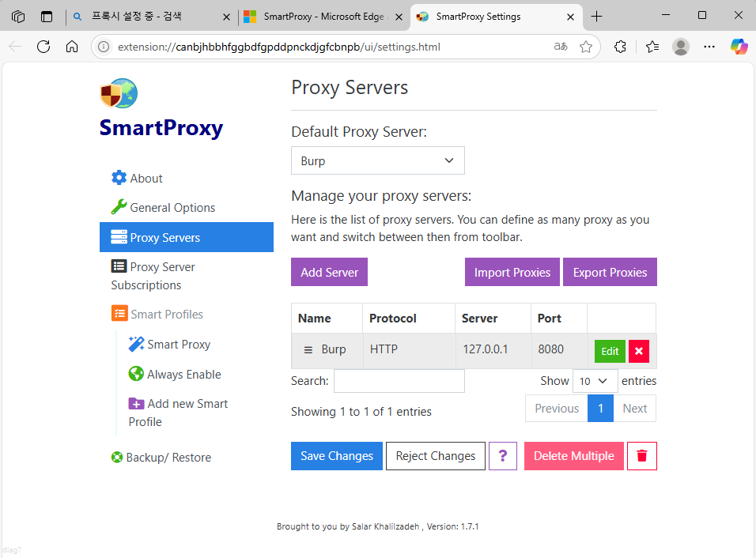Click the site information icon
Screen dimensions: 756x558
pyautogui.click(x=104, y=47)
